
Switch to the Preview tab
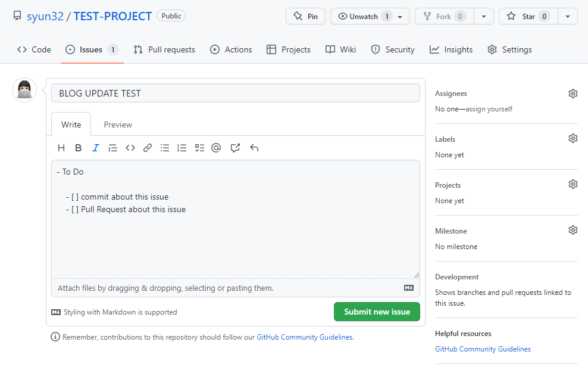(x=118, y=125)
